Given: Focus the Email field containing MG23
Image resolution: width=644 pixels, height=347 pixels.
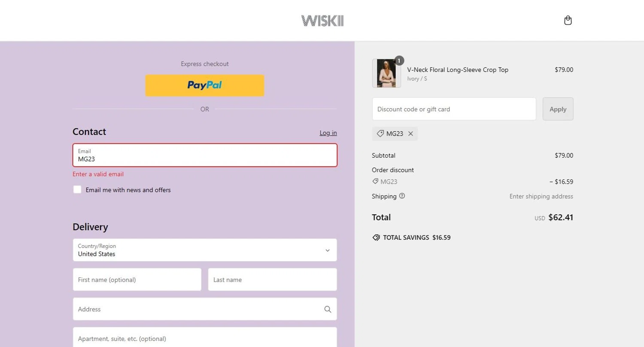Looking at the screenshot, I should tap(205, 155).
